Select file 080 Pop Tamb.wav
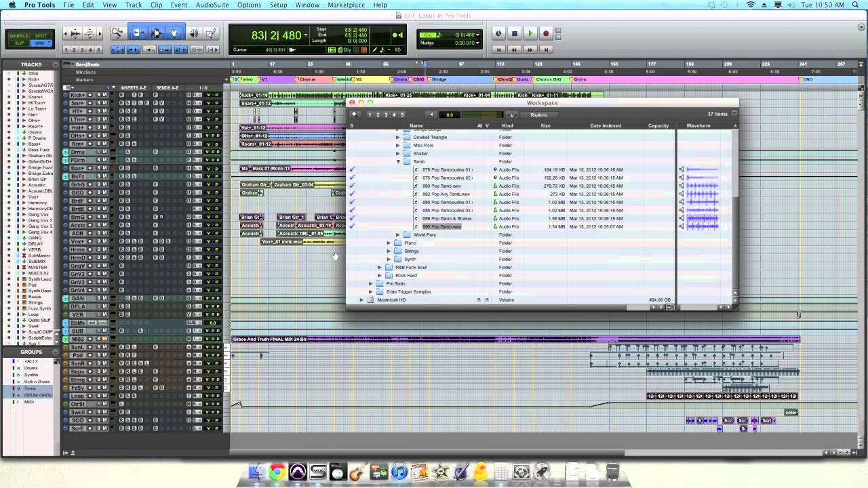Screen dimensions: 868x488 (x=441, y=186)
